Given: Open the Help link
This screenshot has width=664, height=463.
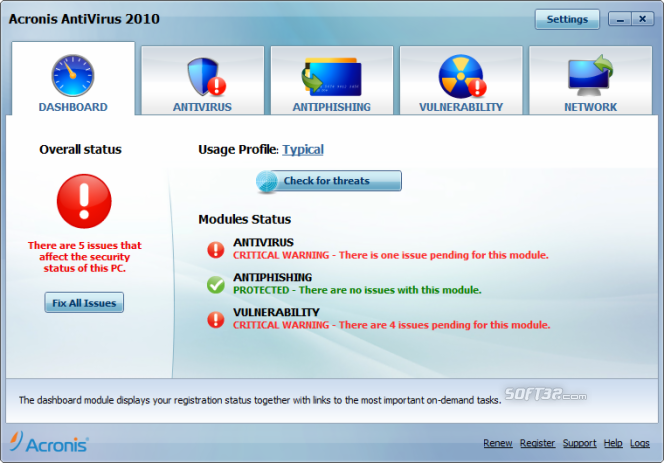Looking at the screenshot, I should (613, 443).
